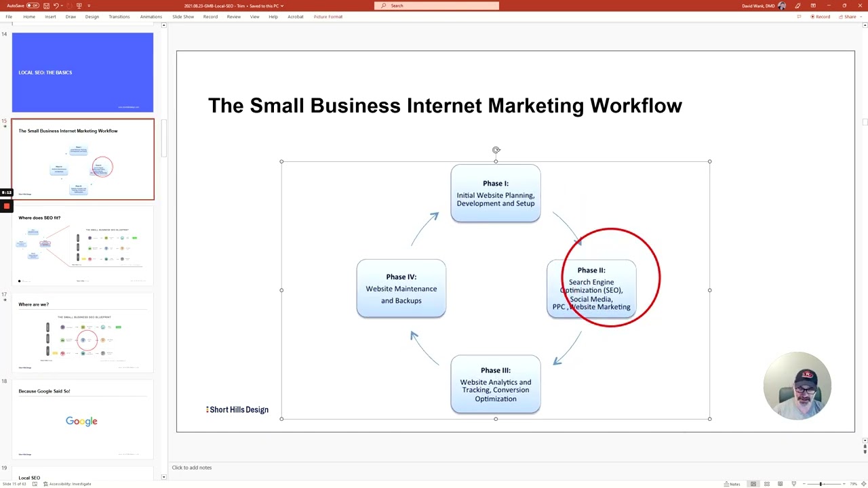Select slide 15 Marketing Workflow thumbnail
This screenshot has width=868, height=488.
[83, 159]
